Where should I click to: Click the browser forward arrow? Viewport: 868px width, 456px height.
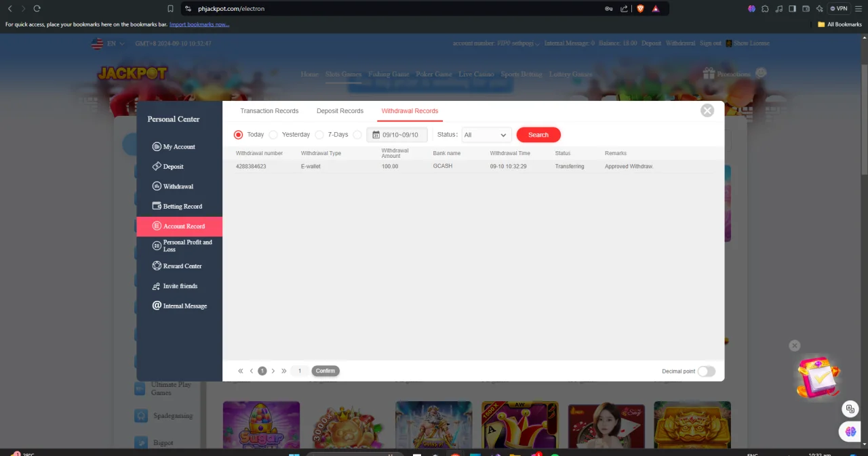(x=23, y=9)
